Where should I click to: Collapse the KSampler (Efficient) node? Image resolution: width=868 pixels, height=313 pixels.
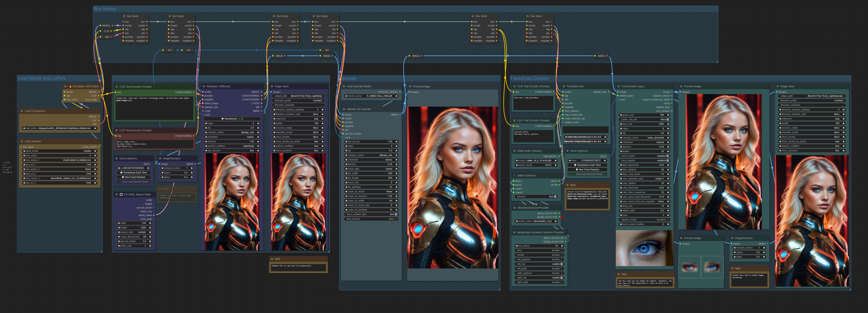203,86
